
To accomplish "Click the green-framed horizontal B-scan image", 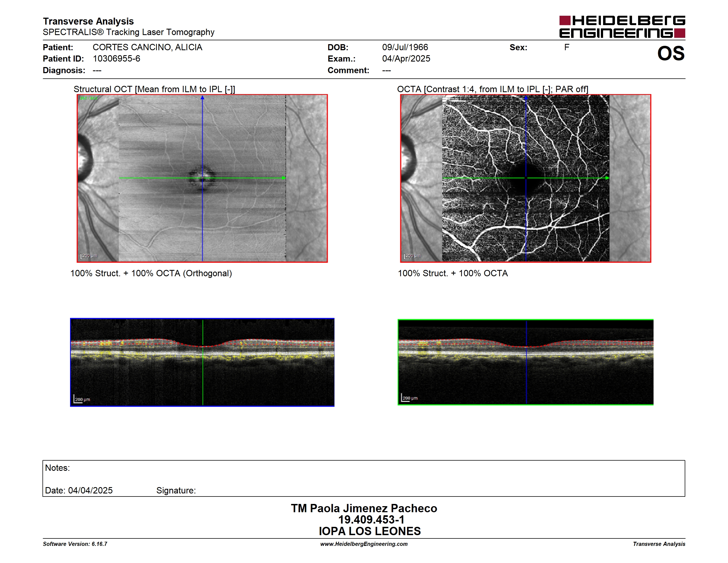I will click(525, 362).
